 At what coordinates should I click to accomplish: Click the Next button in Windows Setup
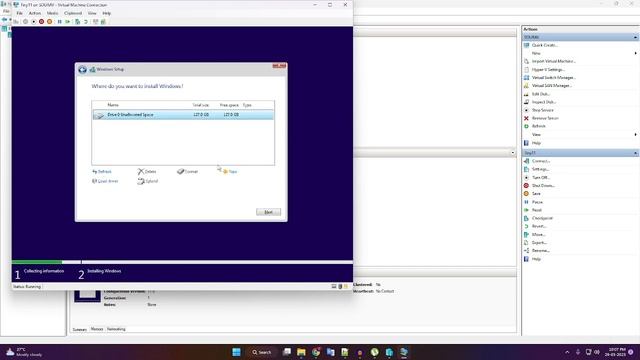(268, 212)
